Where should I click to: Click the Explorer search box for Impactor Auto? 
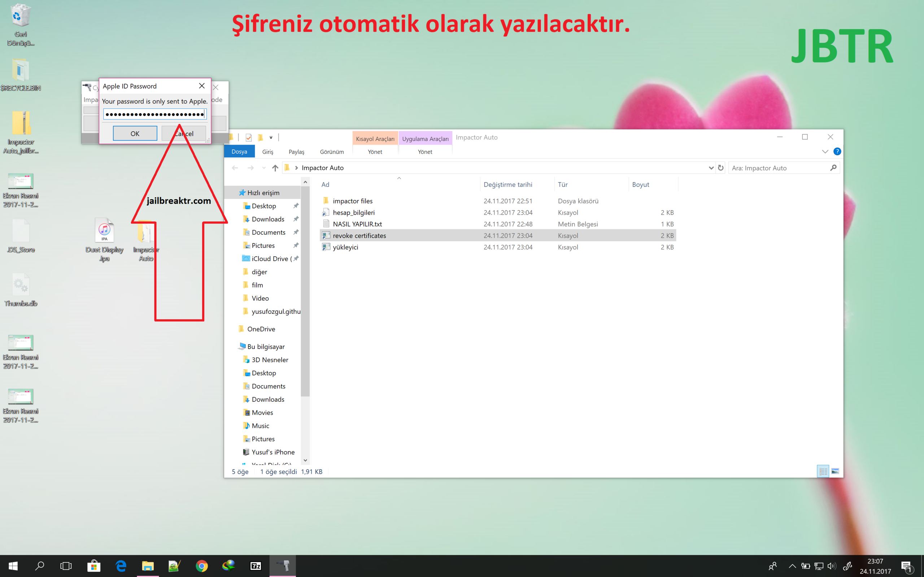pos(779,168)
